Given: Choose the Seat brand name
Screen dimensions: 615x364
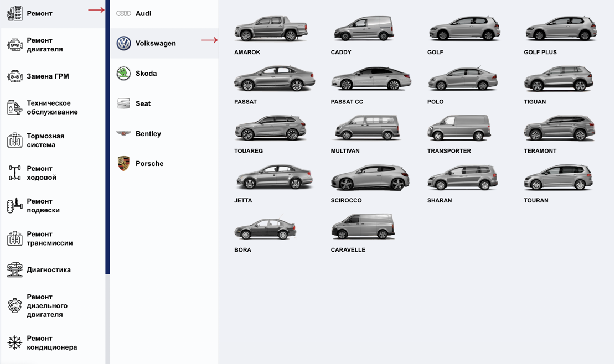Looking at the screenshot, I should click(143, 103).
